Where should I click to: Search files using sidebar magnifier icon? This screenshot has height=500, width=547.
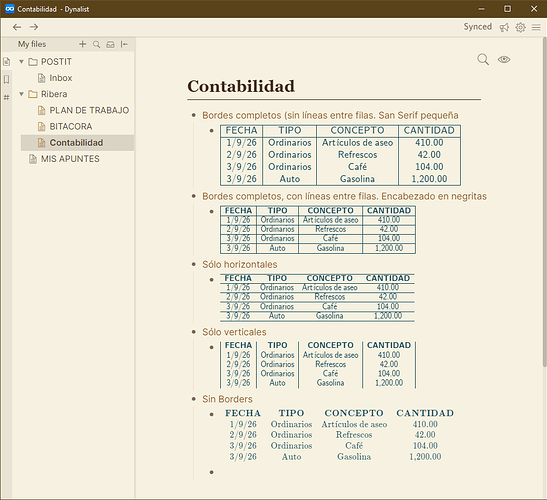click(x=97, y=44)
